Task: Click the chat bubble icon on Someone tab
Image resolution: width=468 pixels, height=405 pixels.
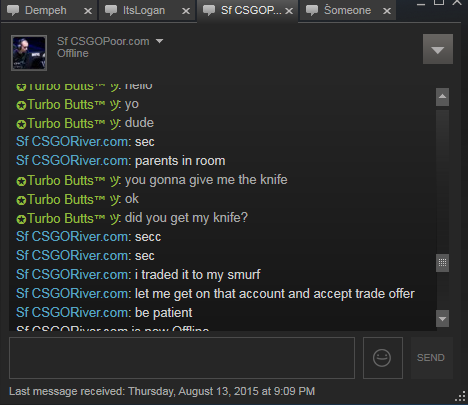Action: 312,10
